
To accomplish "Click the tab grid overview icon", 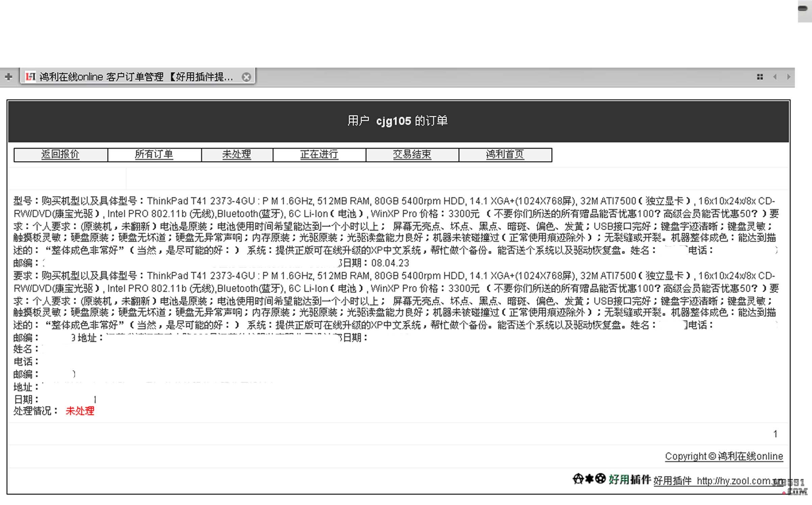I will (x=760, y=77).
